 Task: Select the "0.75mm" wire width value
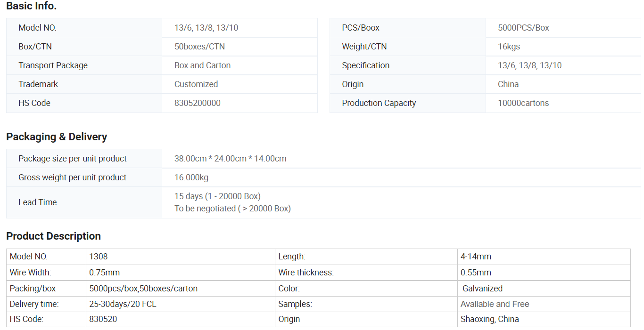coord(104,273)
